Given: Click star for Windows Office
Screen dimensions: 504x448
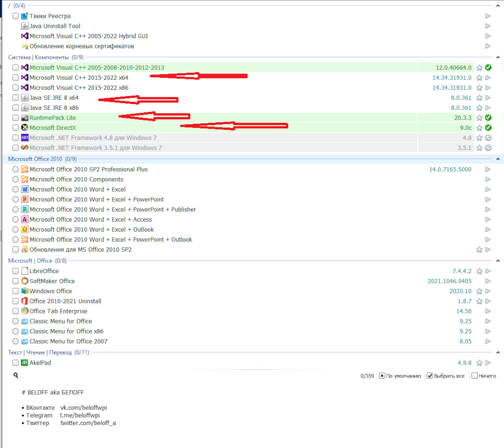Looking at the screenshot, I should 479,291.
